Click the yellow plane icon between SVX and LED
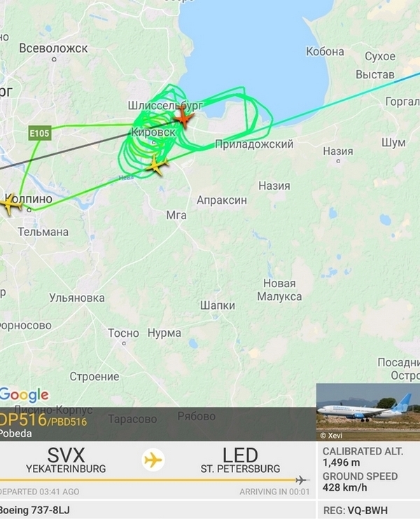The image size is (420, 519). pyautogui.click(x=153, y=459)
